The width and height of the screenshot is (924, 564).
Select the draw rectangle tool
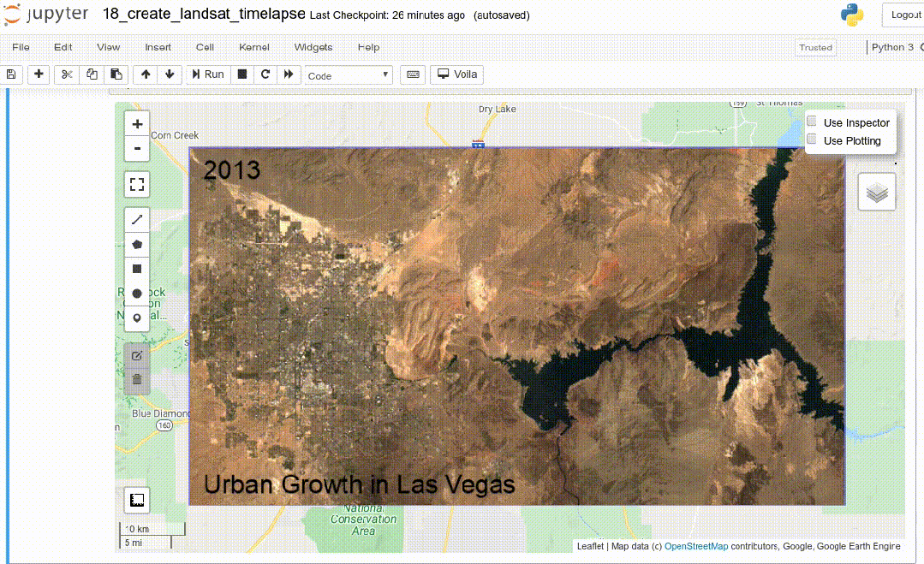click(137, 269)
